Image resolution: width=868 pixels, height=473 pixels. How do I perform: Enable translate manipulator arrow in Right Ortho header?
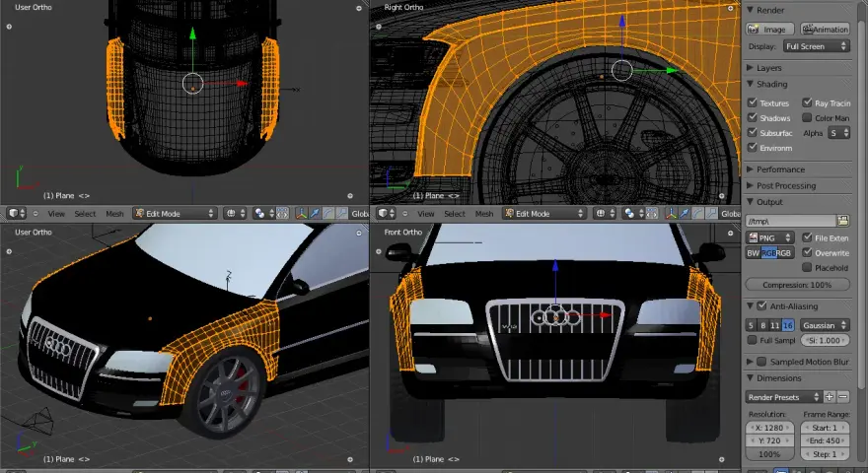685,213
